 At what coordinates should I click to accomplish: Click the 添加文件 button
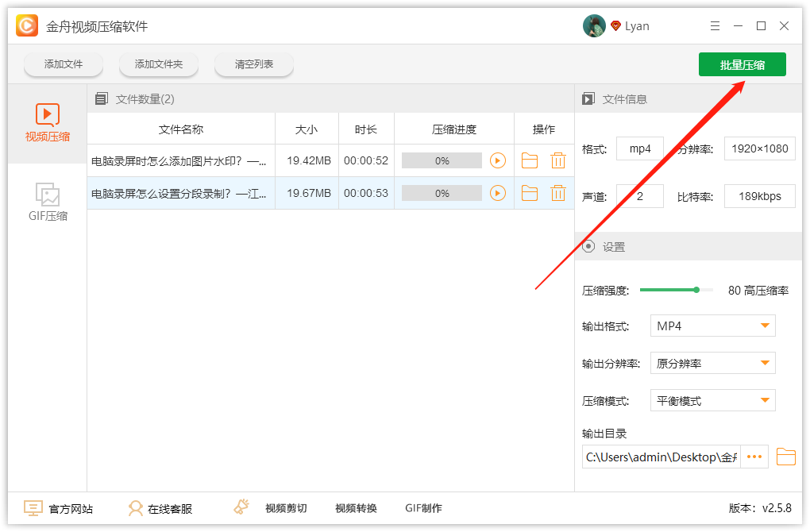pyautogui.click(x=63, y=64)
